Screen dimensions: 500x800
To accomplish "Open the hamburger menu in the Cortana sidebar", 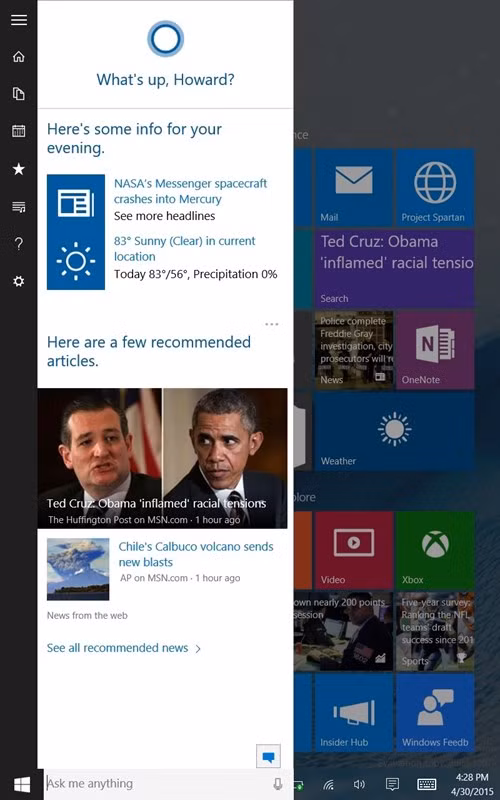I will coord(19,19).
